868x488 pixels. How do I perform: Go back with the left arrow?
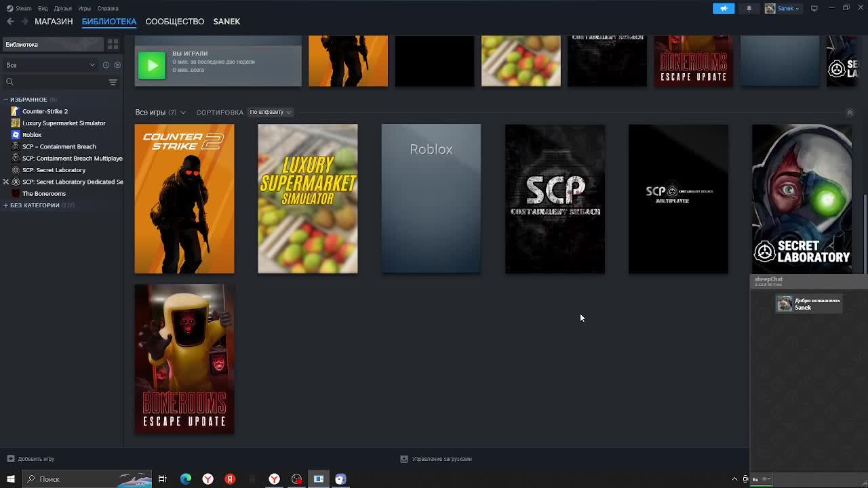[10, 22]
